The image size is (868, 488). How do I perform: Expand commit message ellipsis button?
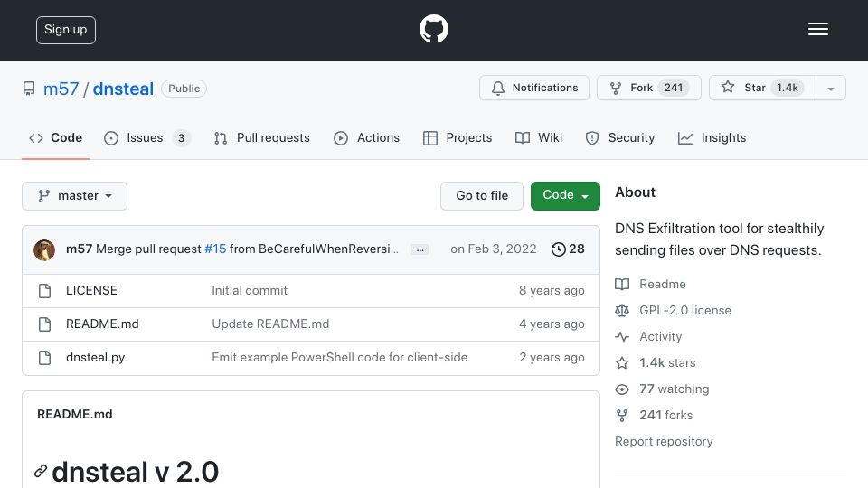420,250
